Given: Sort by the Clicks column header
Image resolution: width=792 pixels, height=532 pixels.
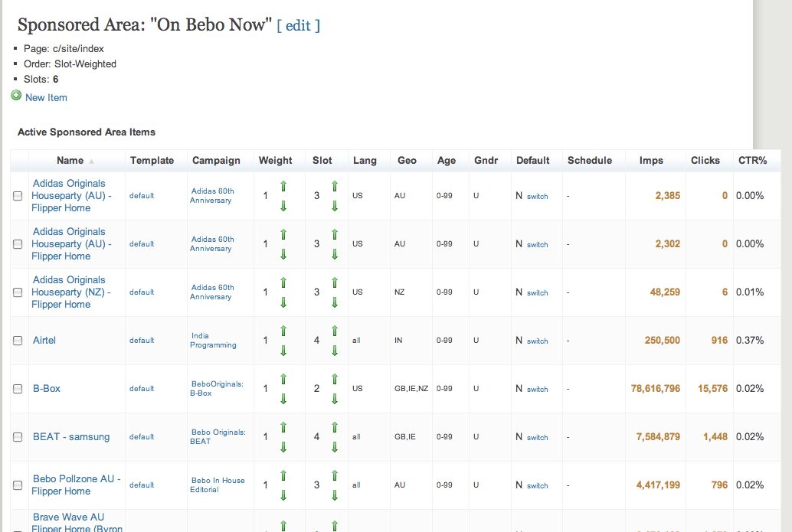Looking at the screenshot, I should (705, 161).
